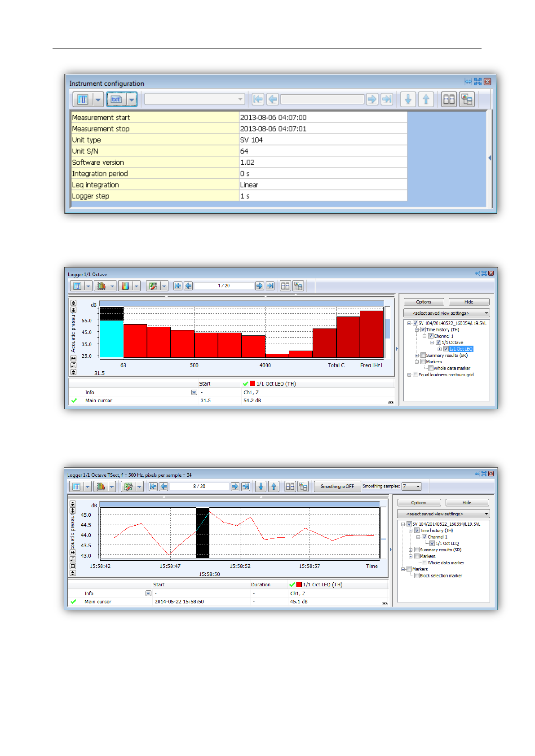Advance to next sample in TSect logger toolbar

[x=234, y=486]
